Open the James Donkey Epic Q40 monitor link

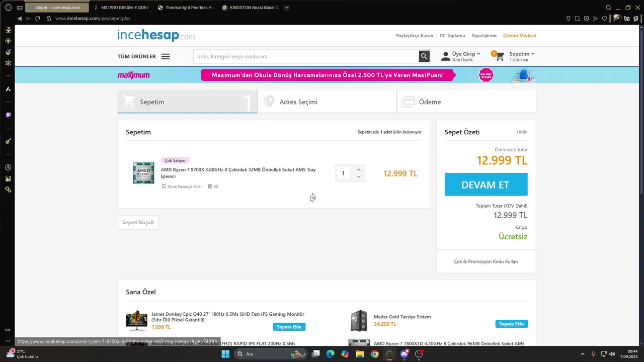(228, 317)
